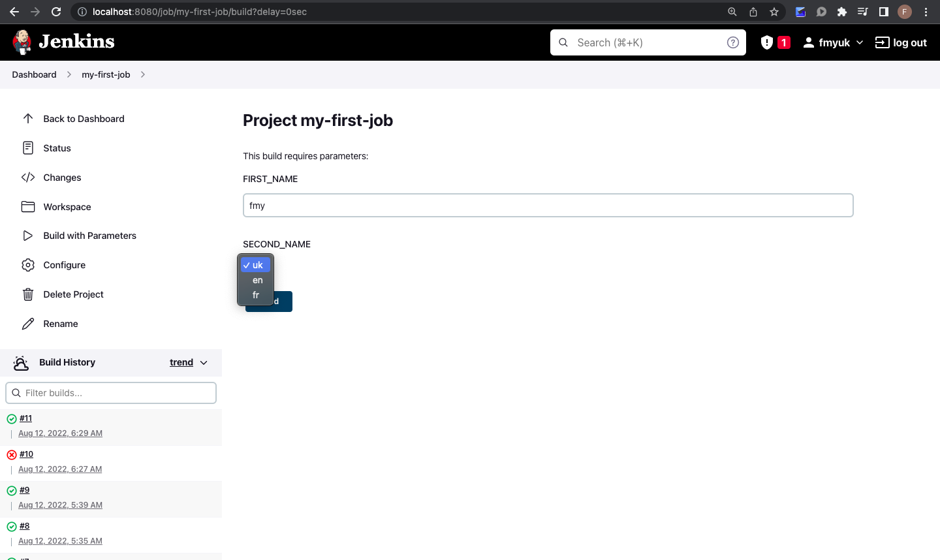
Task: Open Aug 12, 2022, 6:27 AM timestamp
Action: tap(60, 469)
